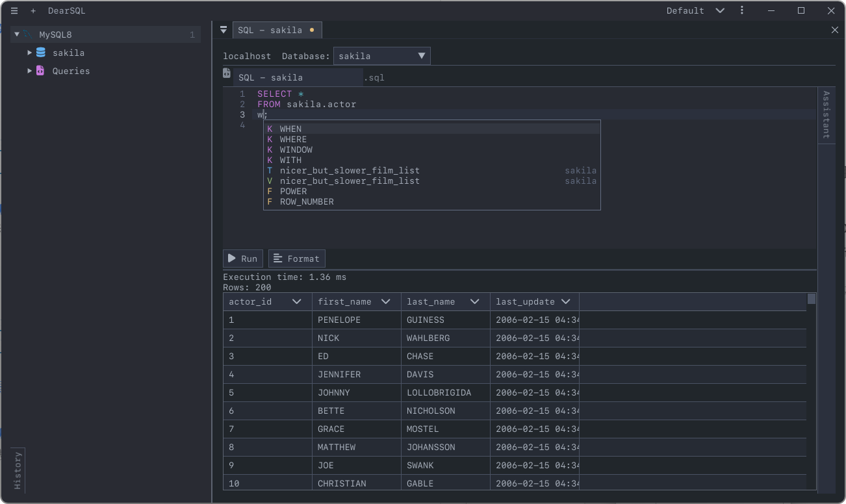Select the POWER function suggestion
This screenshot has height=504, width=846.
click(431, 192)
